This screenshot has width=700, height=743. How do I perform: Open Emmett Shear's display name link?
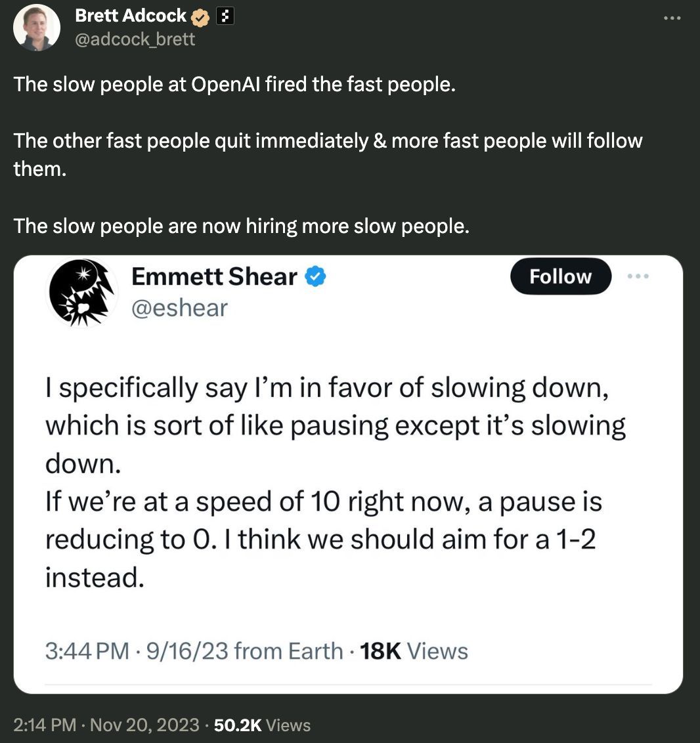[214, 276]
